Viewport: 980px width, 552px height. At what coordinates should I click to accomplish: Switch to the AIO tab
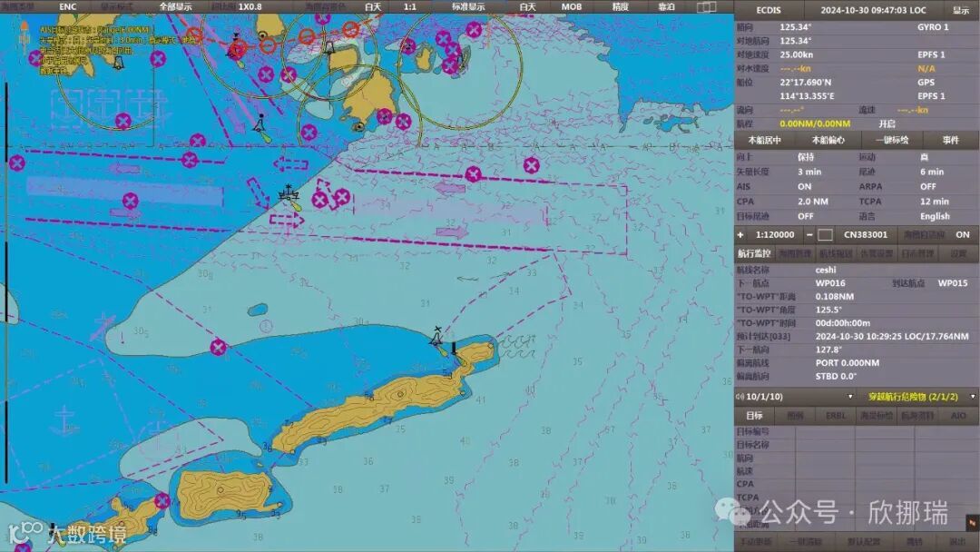(x=958, y=415)
